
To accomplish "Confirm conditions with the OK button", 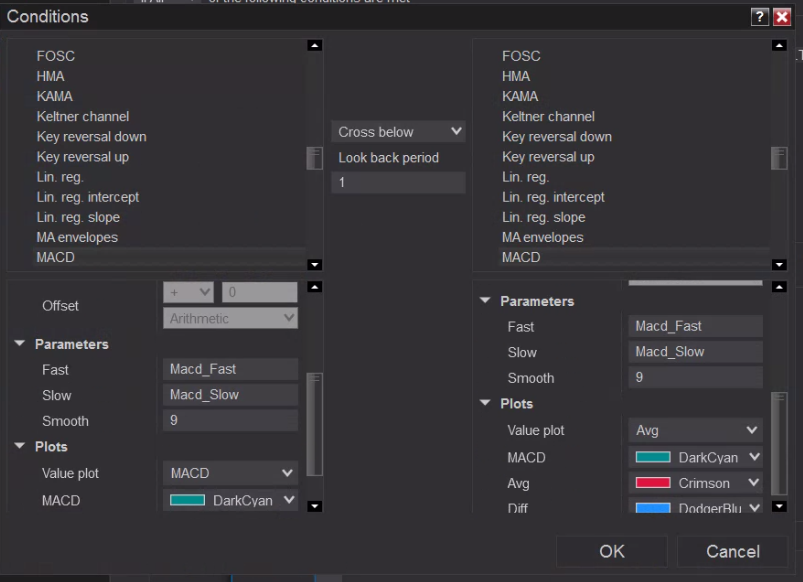I will 612,551.
